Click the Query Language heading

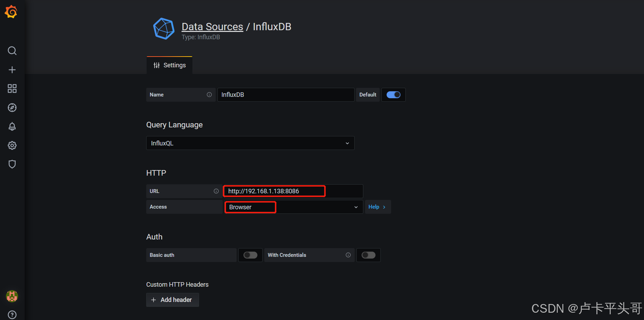(x=174, y=125)
